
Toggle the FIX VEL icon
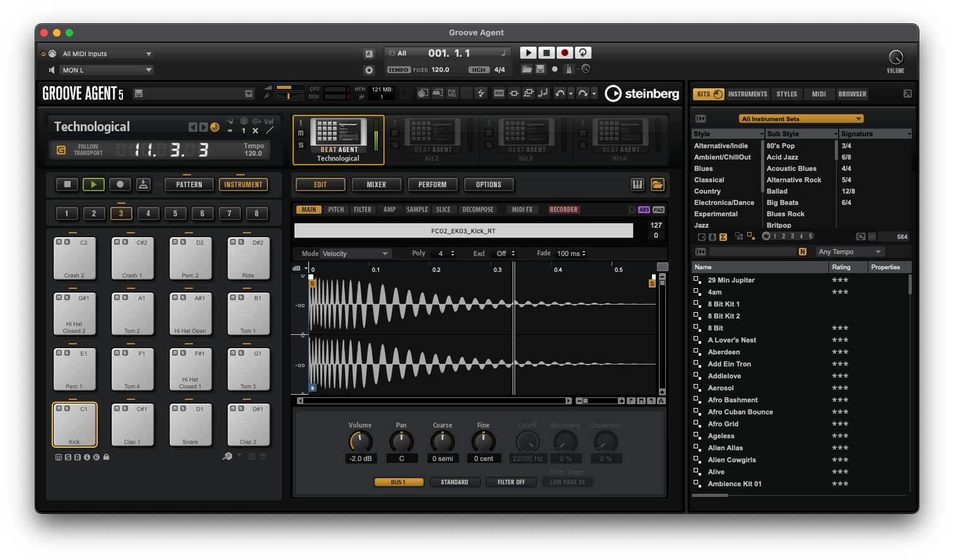point(452,93)
